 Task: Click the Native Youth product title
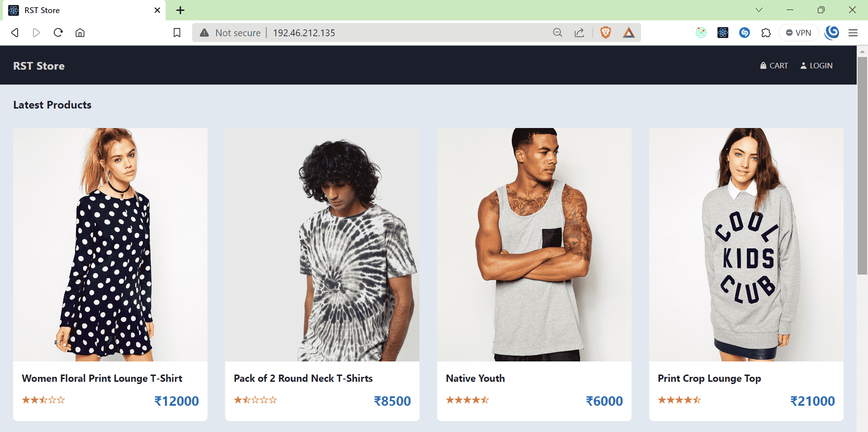click(x=475, y=378)
